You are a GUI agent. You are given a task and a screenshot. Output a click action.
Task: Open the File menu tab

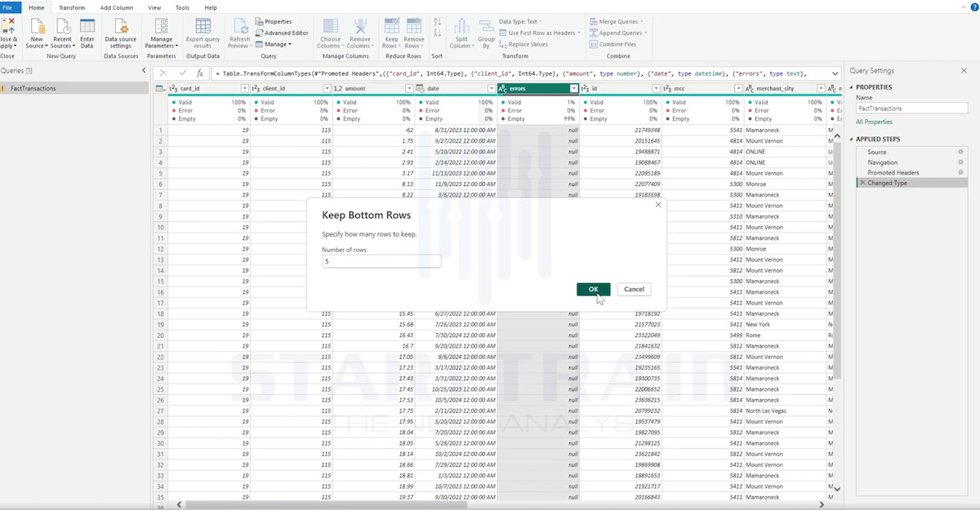click(x=11, y=7)
